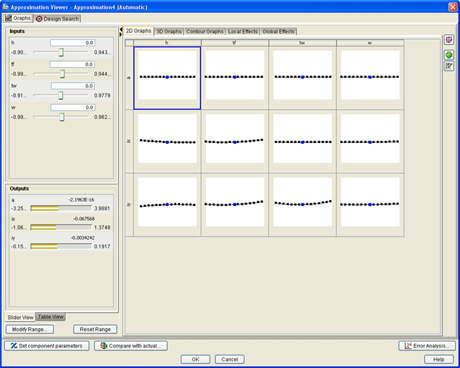Click the tw input value field
The height and width of the screenshot is (368, 460).
coord(73,86)
